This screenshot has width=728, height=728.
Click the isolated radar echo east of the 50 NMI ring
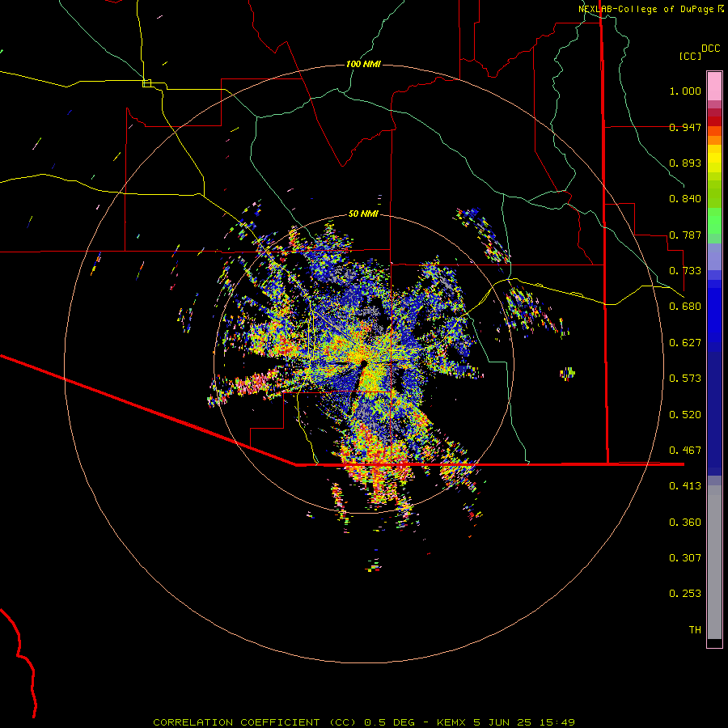pos(567,373)
